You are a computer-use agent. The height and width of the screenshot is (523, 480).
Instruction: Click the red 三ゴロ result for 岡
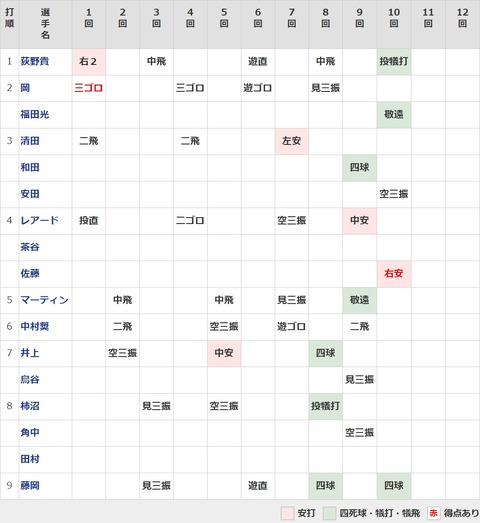(88, 88)
